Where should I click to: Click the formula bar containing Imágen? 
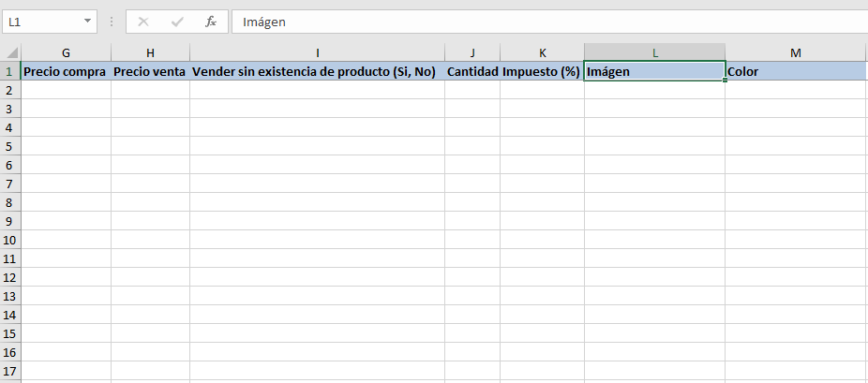coord(544,22)
